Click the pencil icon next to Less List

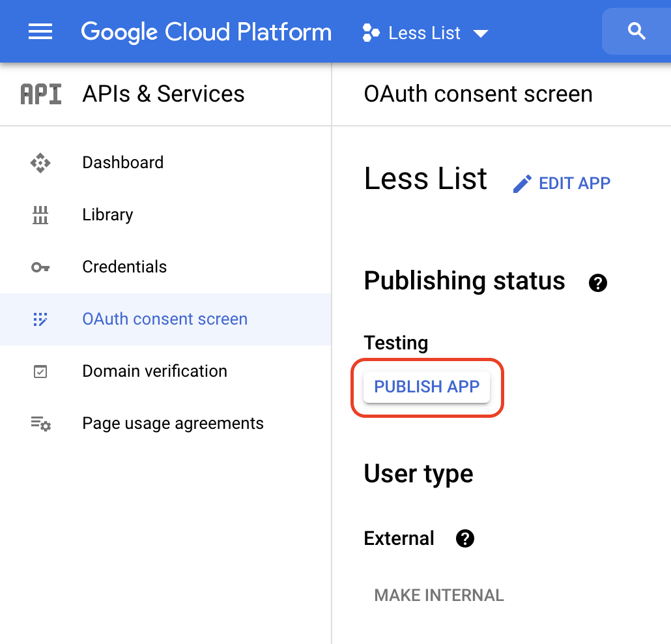[x=522, y=184]
